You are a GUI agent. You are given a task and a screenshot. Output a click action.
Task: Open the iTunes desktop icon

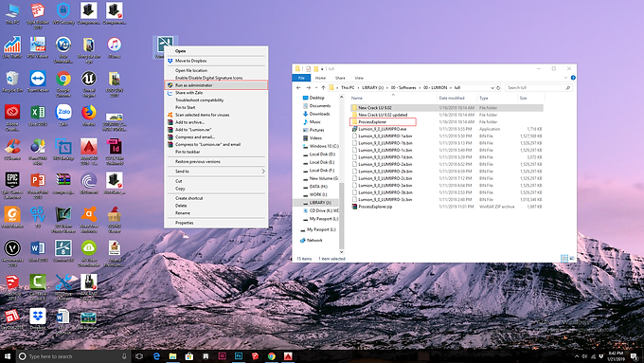[x=115, y=47]
